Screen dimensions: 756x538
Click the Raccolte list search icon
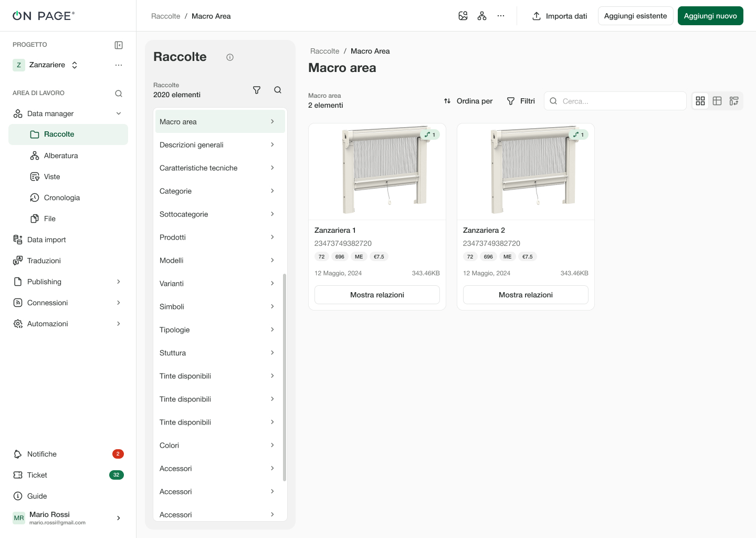pyautogui.click(x=278, y=90)
